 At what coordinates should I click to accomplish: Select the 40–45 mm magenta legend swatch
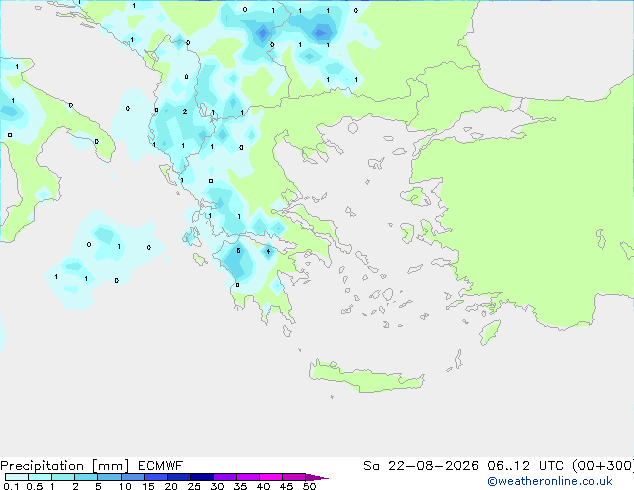(x=271, y=477)
